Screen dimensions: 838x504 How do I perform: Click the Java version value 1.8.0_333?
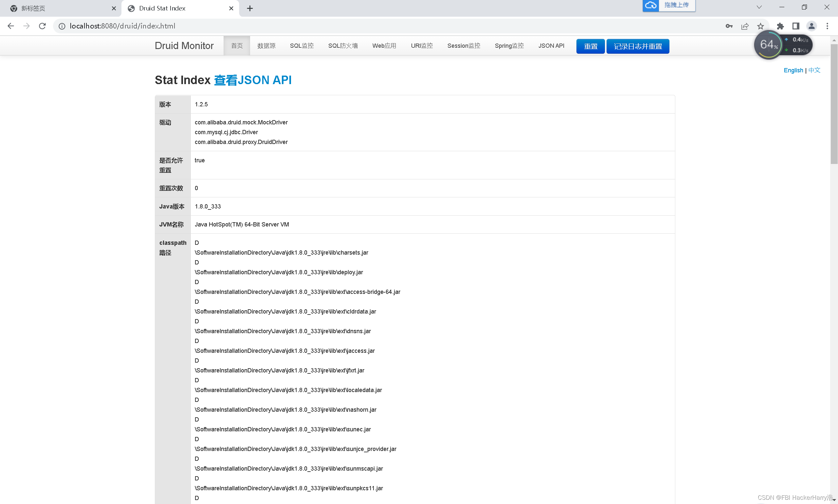pyautogui.click(x=208, y=207)
